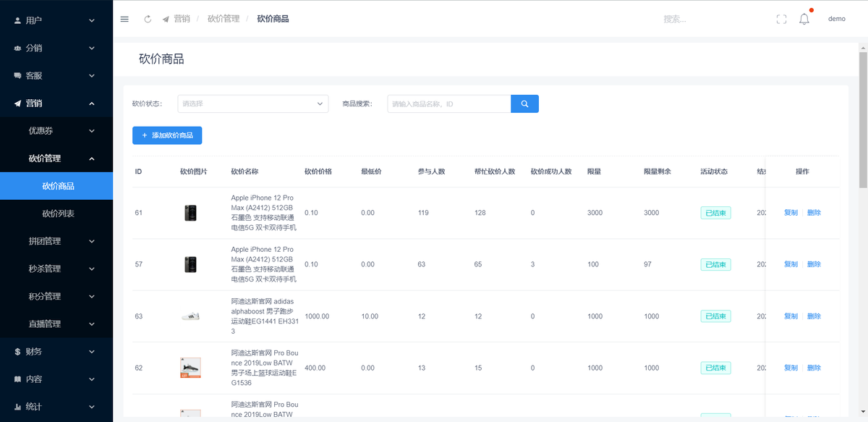Screen dimensions: 868x422
Task: Collapse the 砍价管理 submenu chevron
Action: coord(92,159)
